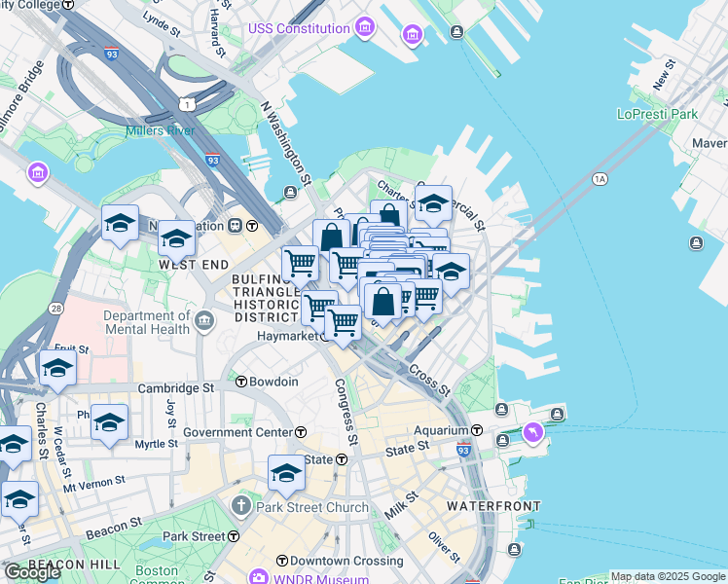Select the Downtown Crossing T station icon
The image size is (728, 584).
click(282, 561)
